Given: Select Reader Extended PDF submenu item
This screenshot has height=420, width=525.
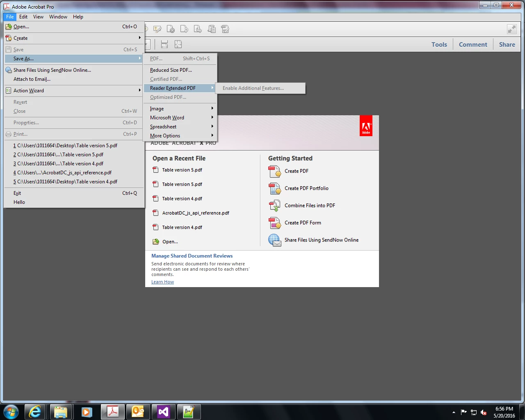Looking at the screenshot, I should pos(180,88).
